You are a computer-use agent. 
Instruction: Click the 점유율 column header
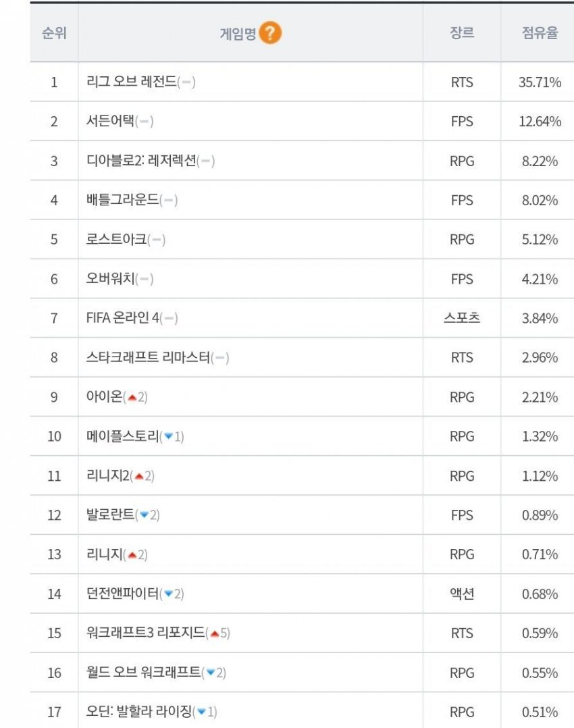(540, 33)
